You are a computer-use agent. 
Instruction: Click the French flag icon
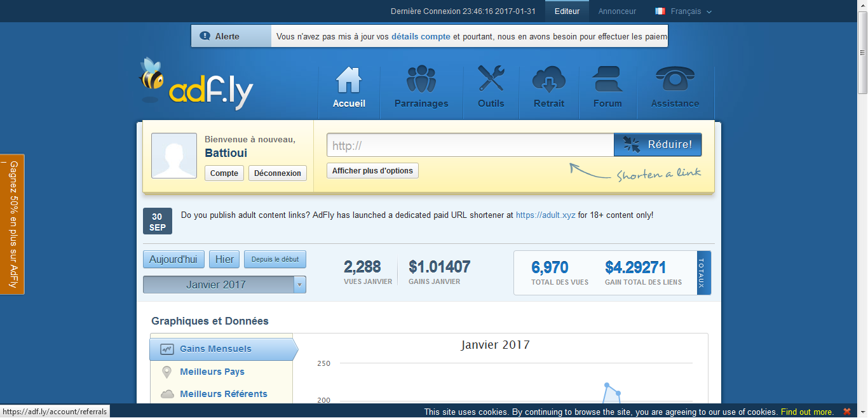[660, 11]
